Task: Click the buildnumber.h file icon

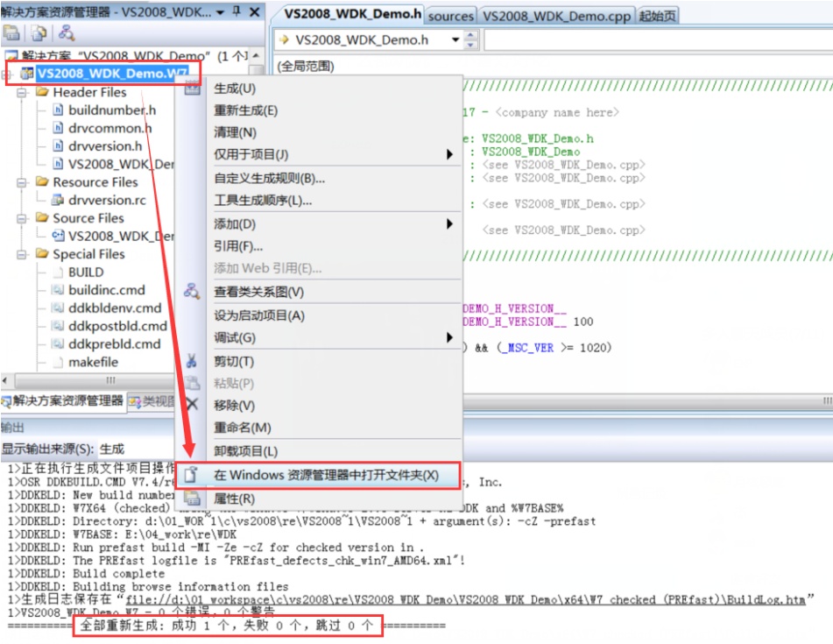Action: pyautogui.click(x=59, y=110)
